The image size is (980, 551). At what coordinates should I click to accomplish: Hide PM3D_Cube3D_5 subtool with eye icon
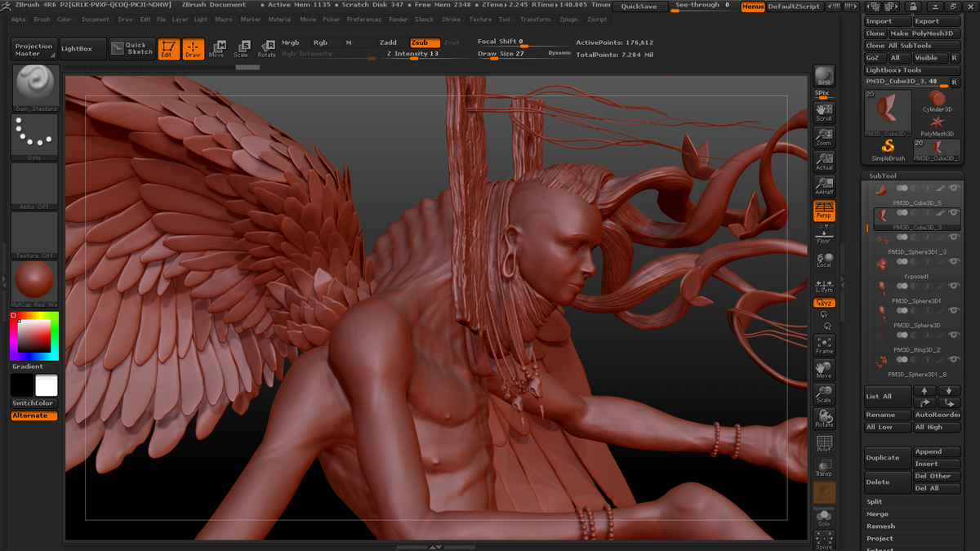coord(954,189)
